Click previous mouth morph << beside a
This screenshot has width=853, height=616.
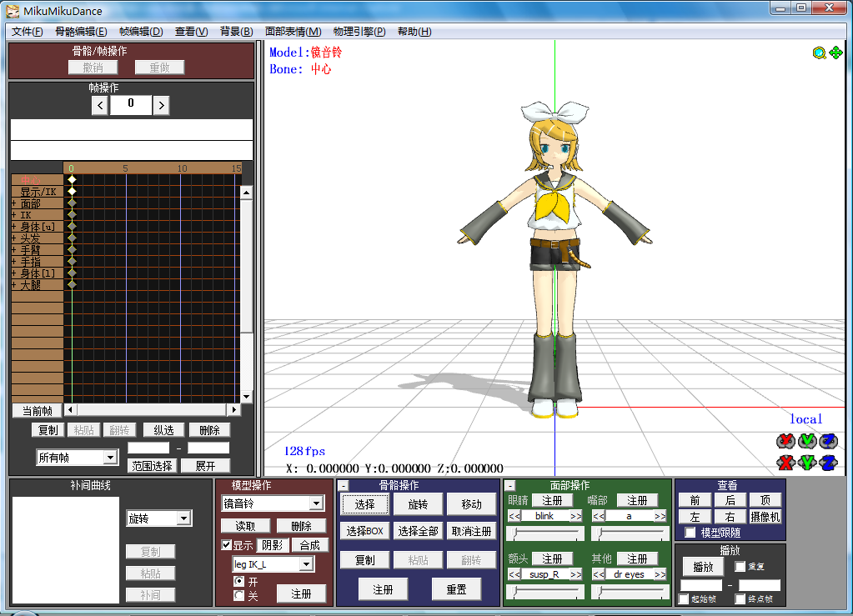coord(599,516)
